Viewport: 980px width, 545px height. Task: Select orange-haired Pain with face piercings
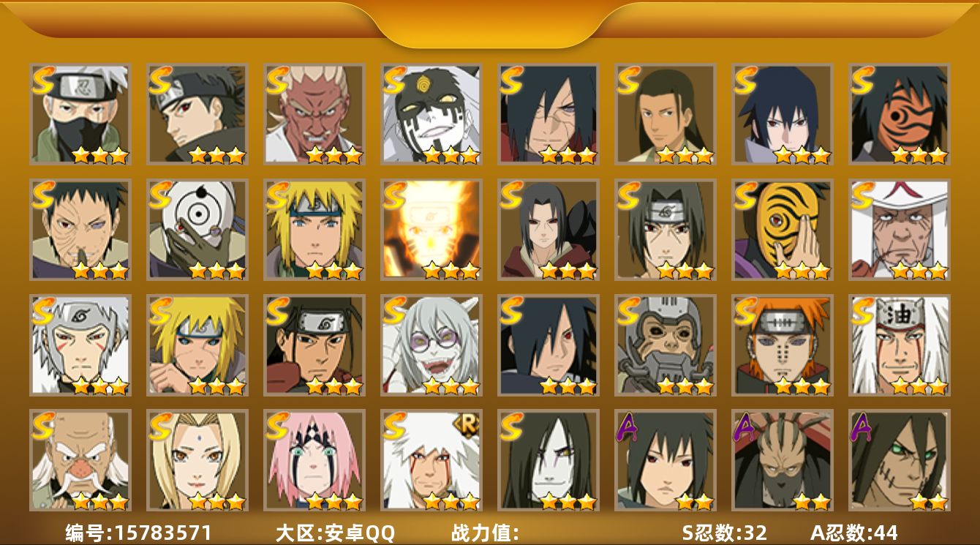coord(782,345)
